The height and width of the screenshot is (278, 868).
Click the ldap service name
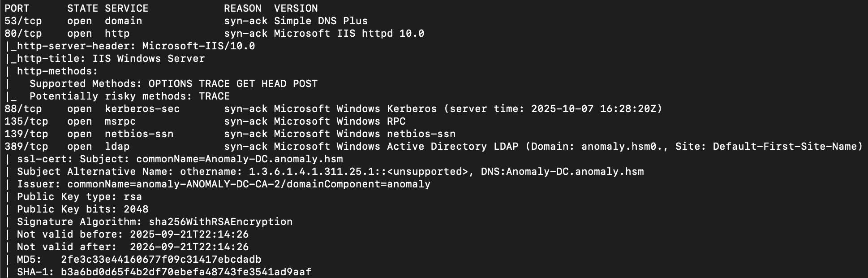[117, 147]
